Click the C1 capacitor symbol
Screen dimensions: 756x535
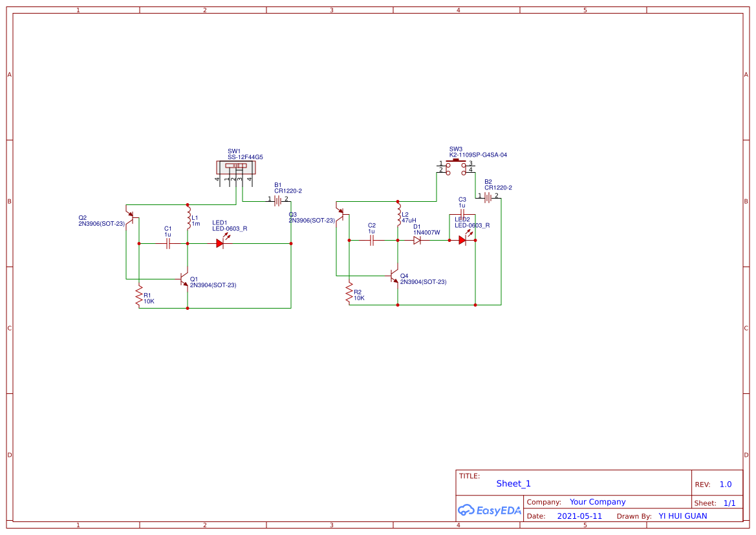coord(167,244)
